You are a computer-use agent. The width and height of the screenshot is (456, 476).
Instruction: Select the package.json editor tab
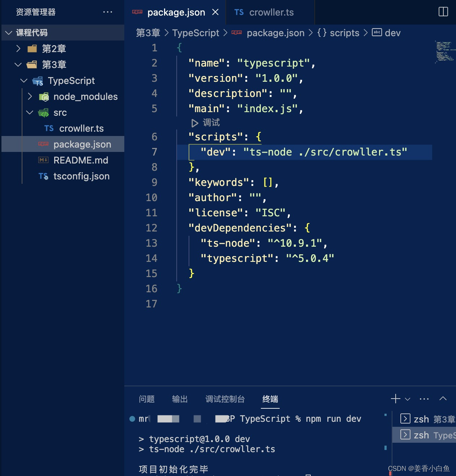pos(176,12)
